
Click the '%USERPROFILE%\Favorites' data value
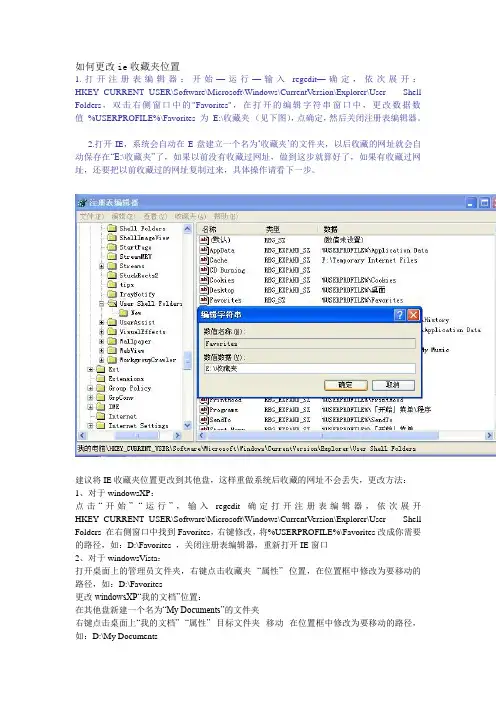pyautogui.click(x=363, y=300)
